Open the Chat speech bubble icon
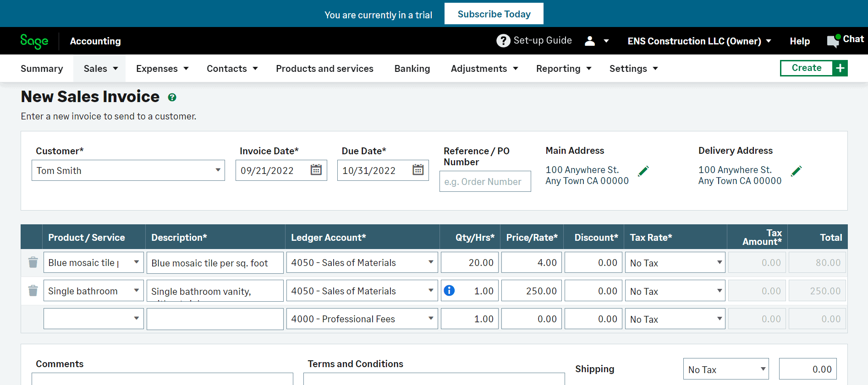This screenshot has height=385, width=868. click(x=833, y=41)
